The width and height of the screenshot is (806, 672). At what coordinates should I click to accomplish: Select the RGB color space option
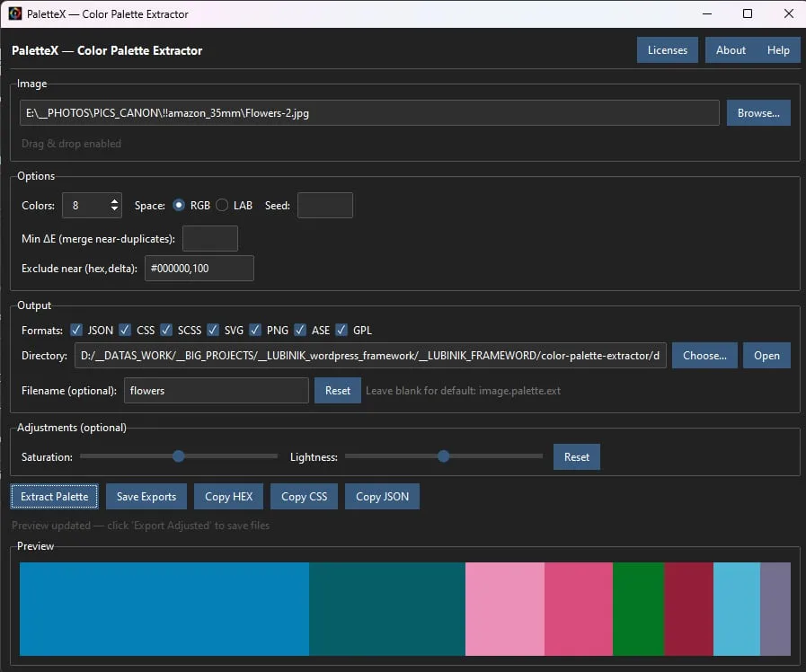(x=179, y=205)
